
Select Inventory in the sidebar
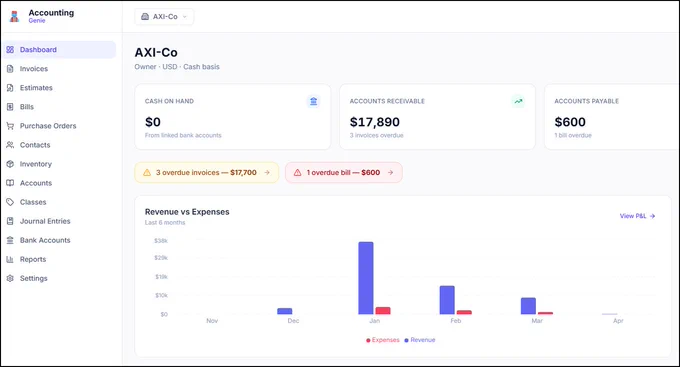pos(59,164)
